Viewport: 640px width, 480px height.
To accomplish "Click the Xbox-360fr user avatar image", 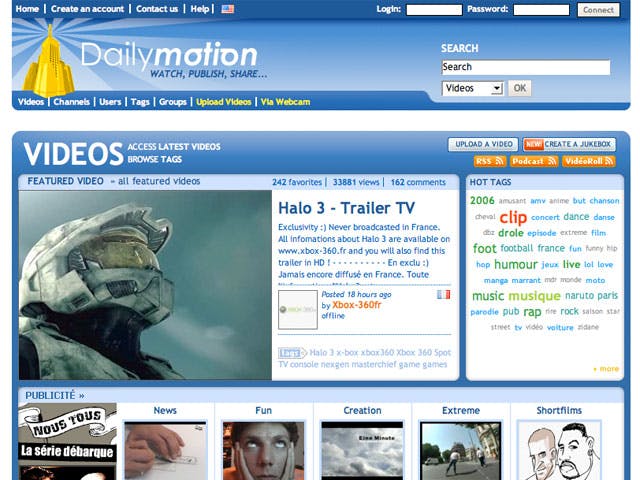I will point(298,309).
